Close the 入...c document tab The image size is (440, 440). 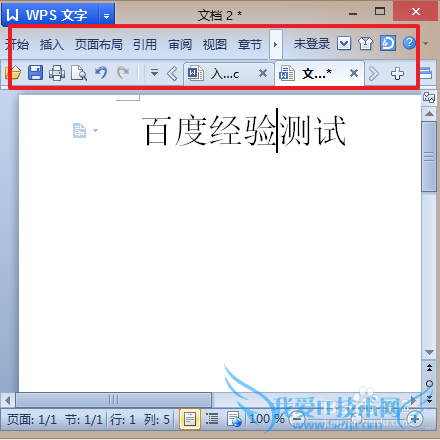[x=263, y=73]
